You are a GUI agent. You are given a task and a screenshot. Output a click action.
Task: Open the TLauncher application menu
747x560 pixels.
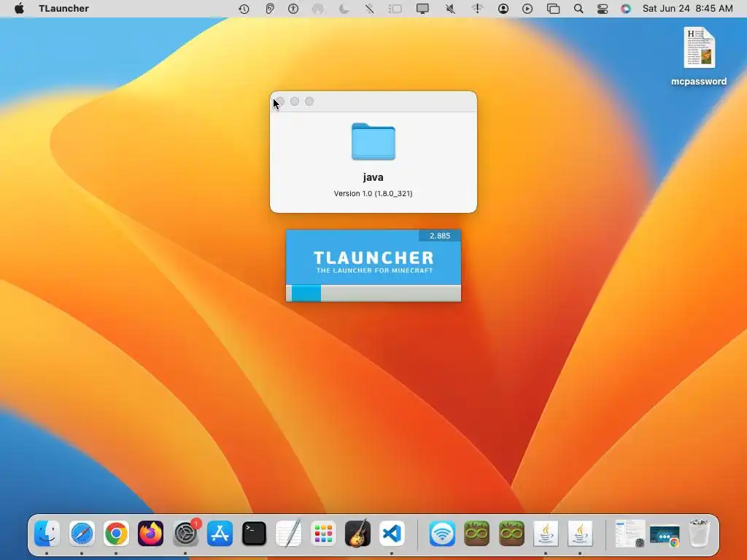click(x=64, y=9)
